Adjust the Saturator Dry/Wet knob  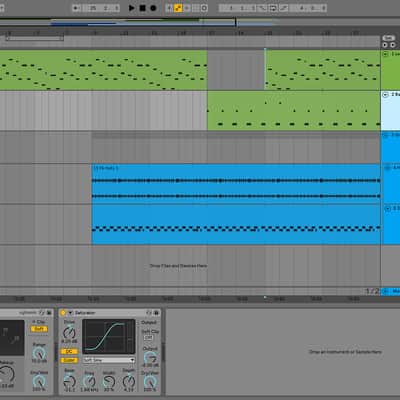point(150,382)
